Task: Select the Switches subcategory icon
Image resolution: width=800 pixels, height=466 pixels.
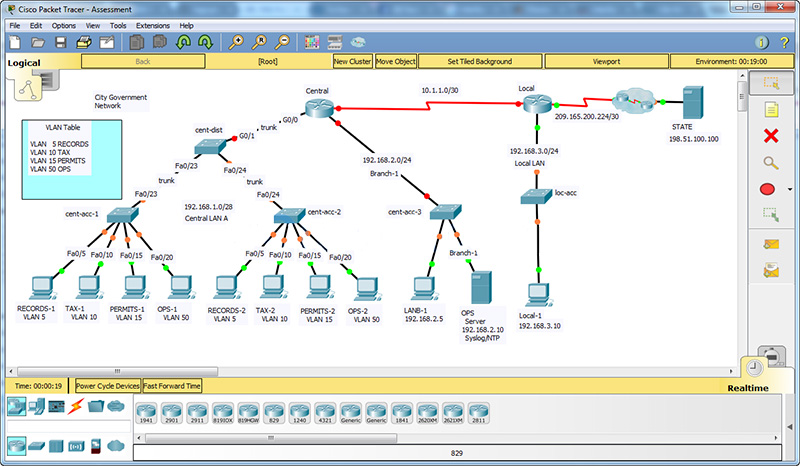Action: click(x=37, y=446)
